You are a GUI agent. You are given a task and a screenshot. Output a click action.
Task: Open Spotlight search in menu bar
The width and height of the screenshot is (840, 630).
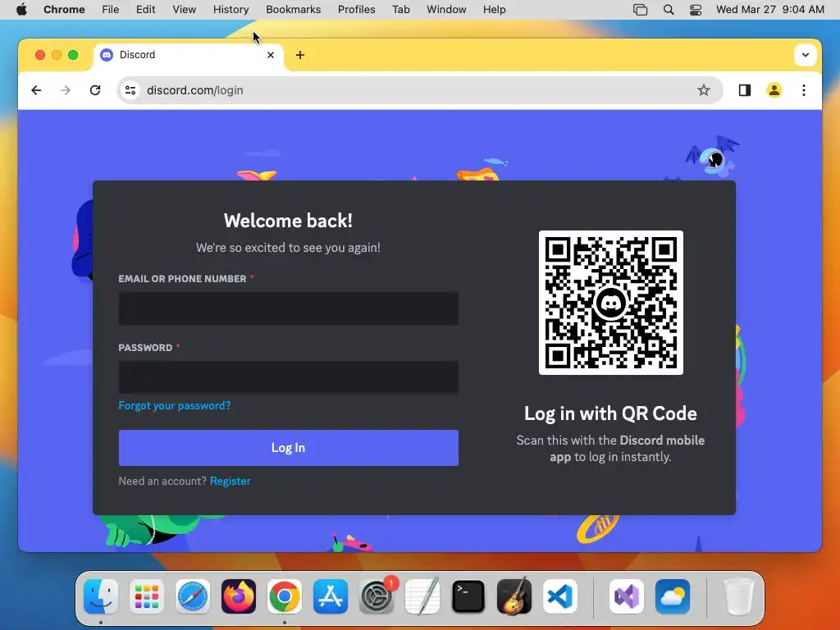point(669,10)
